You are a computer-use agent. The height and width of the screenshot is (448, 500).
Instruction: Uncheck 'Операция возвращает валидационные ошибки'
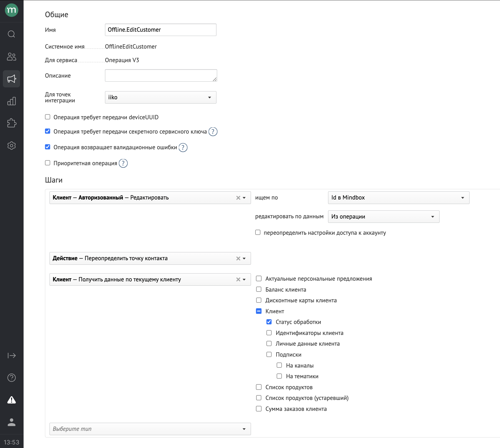point(48,147)
